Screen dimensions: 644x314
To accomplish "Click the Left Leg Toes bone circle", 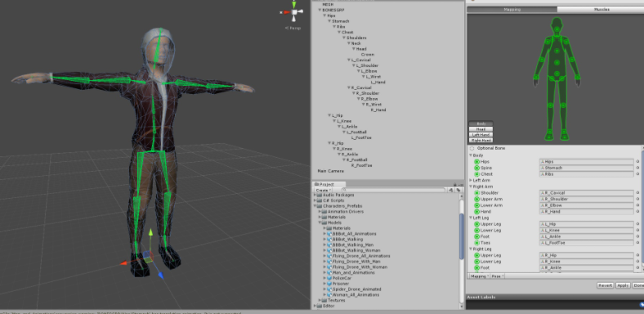I will 476,243.
